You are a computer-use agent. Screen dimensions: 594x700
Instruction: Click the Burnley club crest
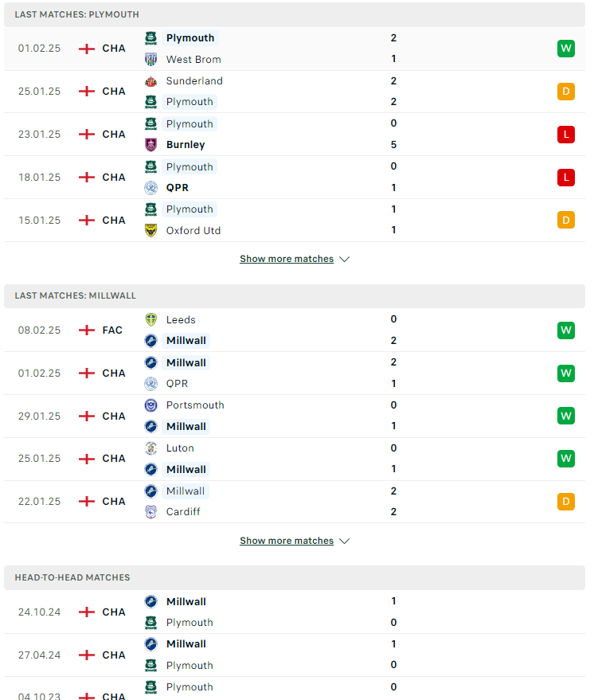click(x=150, y=145)
